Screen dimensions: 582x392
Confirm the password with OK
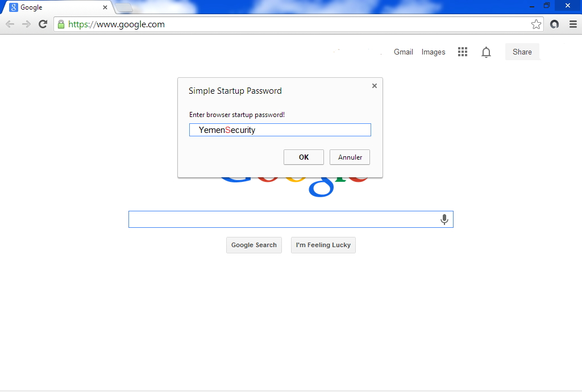[x=304, y=157]
